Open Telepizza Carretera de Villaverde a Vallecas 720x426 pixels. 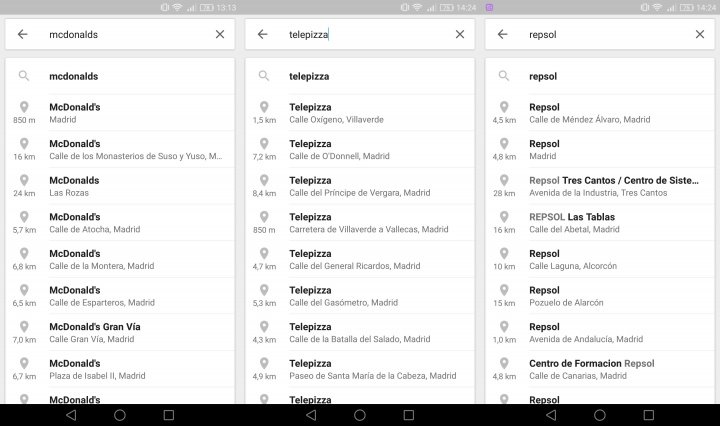[360, 223]
